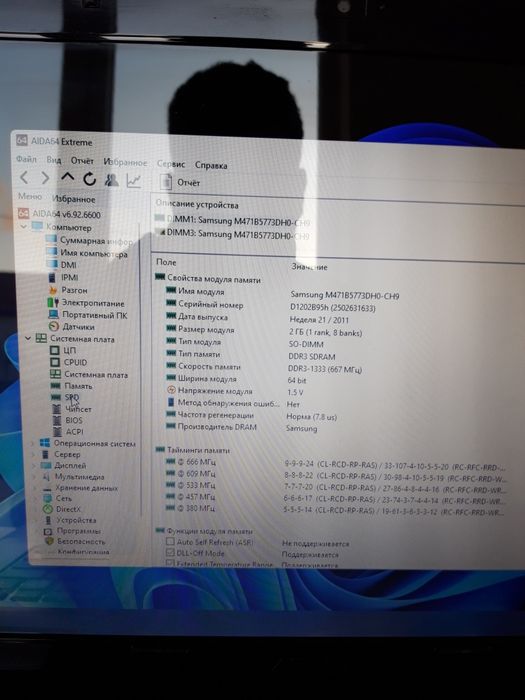This screenshot has height=700, width=525.
Task: Open the Программы tree item
Action: click(72, 531)
